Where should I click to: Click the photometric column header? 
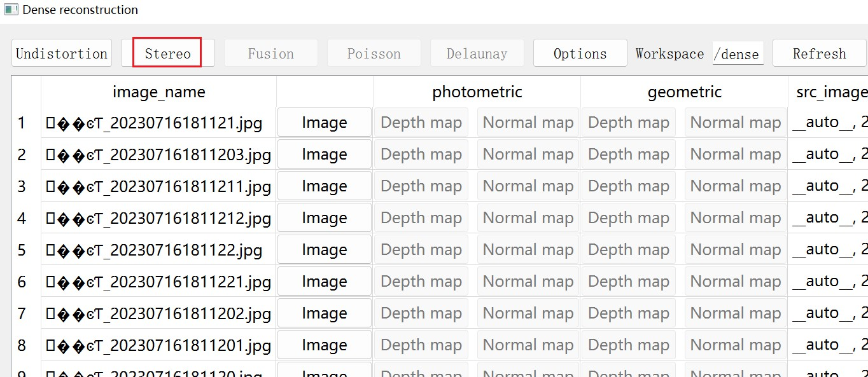pyautogui.click(x=477, y=92)
